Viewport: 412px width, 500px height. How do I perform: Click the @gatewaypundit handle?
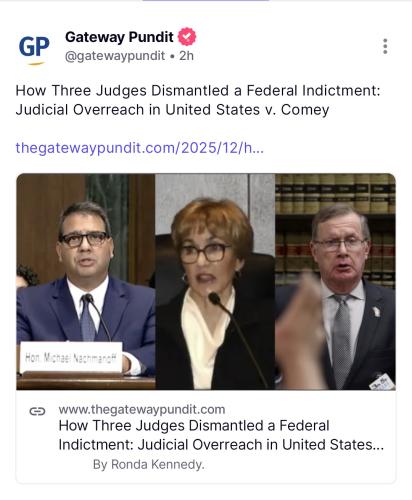115,56
